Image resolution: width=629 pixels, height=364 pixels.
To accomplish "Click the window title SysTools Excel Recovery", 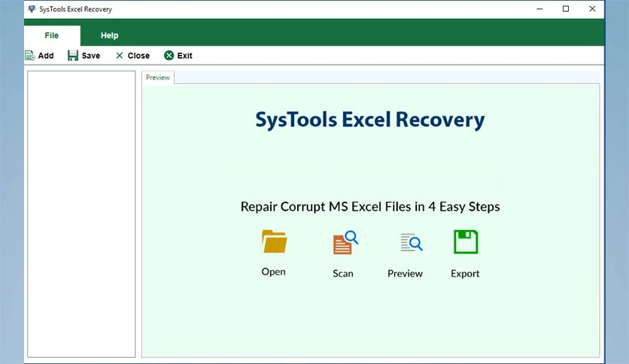I will click(x=75, y=9).
